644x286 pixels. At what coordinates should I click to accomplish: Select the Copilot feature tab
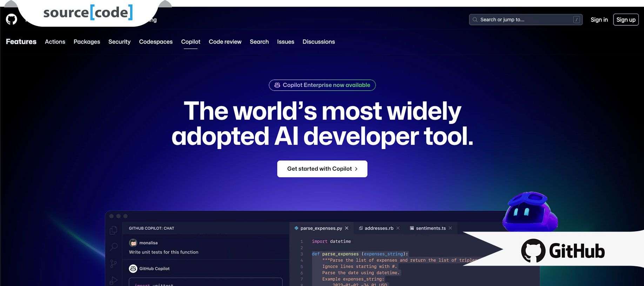click(190, 41)
